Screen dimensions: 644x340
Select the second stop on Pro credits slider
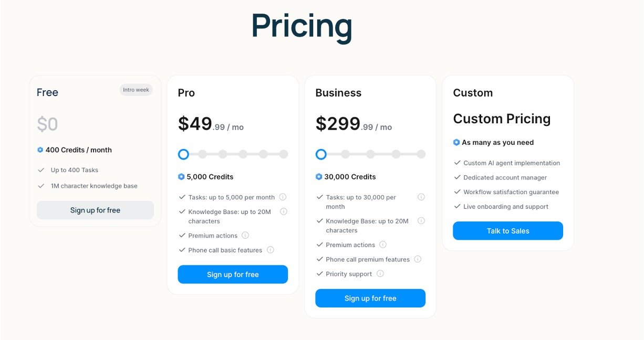pos(203,154)
